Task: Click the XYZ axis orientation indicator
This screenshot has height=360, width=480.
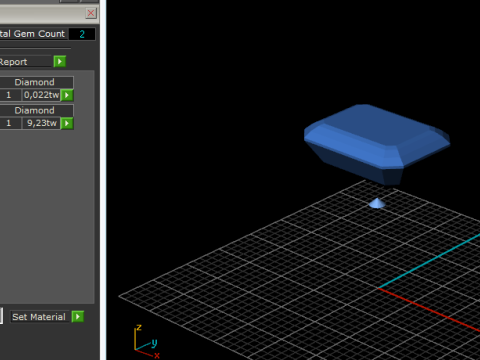Action: point(147,341)
